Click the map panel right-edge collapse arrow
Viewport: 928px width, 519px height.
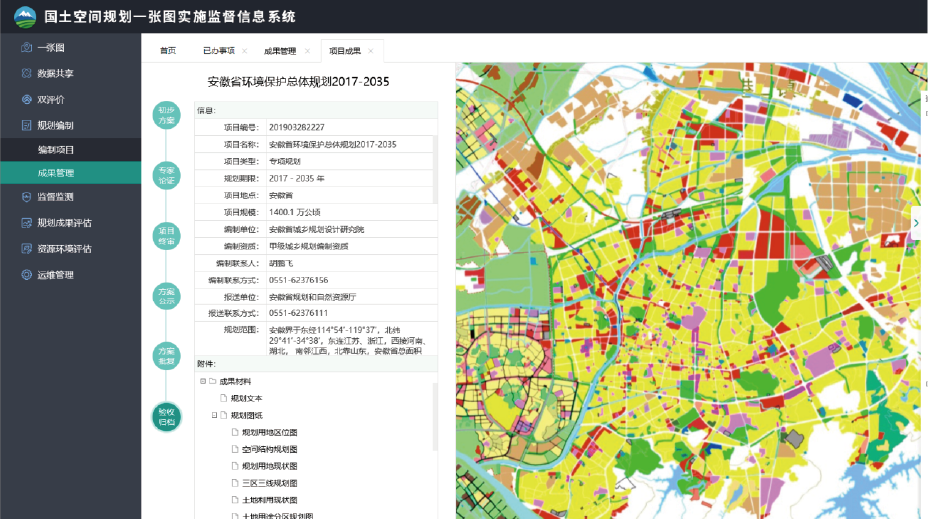(916, 223)
